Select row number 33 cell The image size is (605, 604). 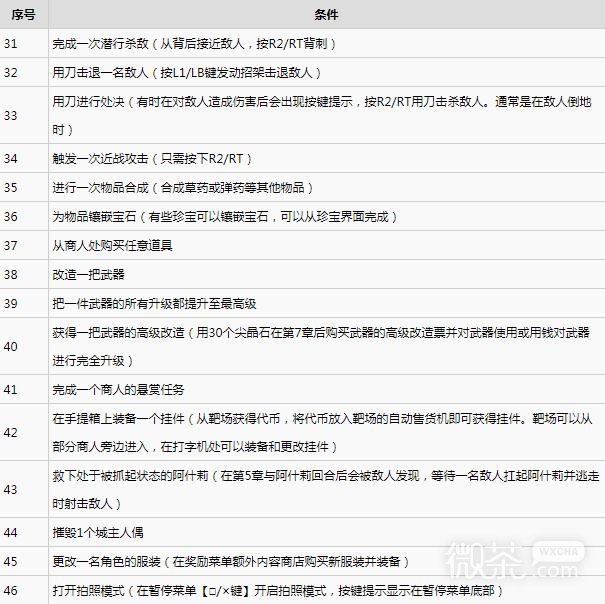[x=24, y=115]
